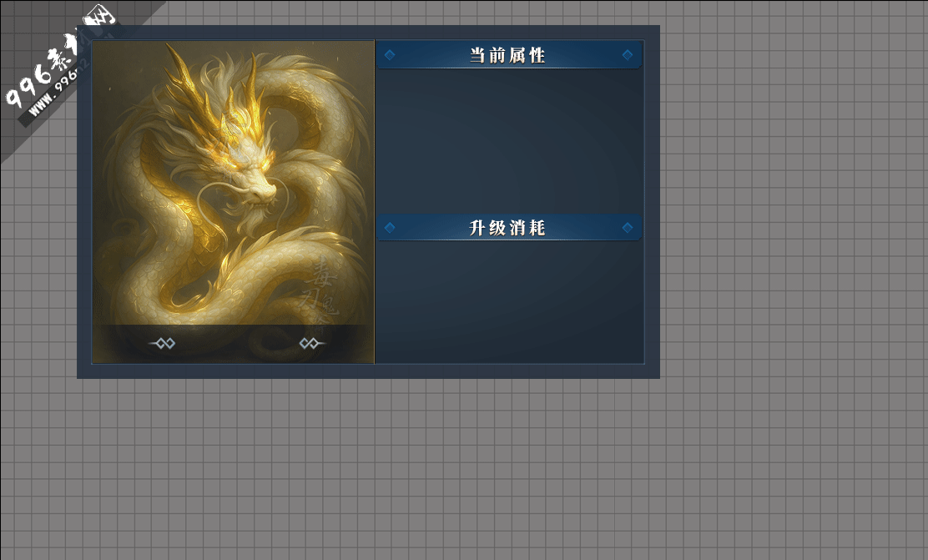
Task: Click the right interlocked-diamond ornament under the dragon
Action: tap(312, 343)
